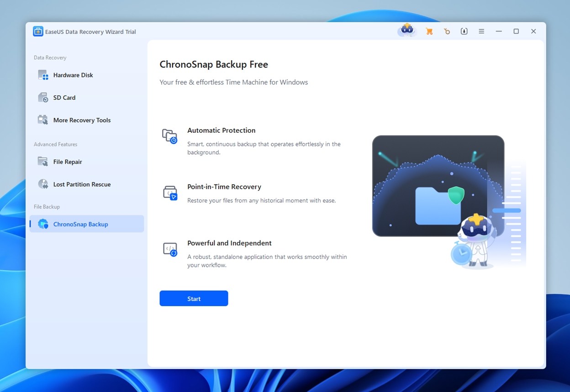Click the blue Start button
This screenshot has width=570, height=392.
194,298
